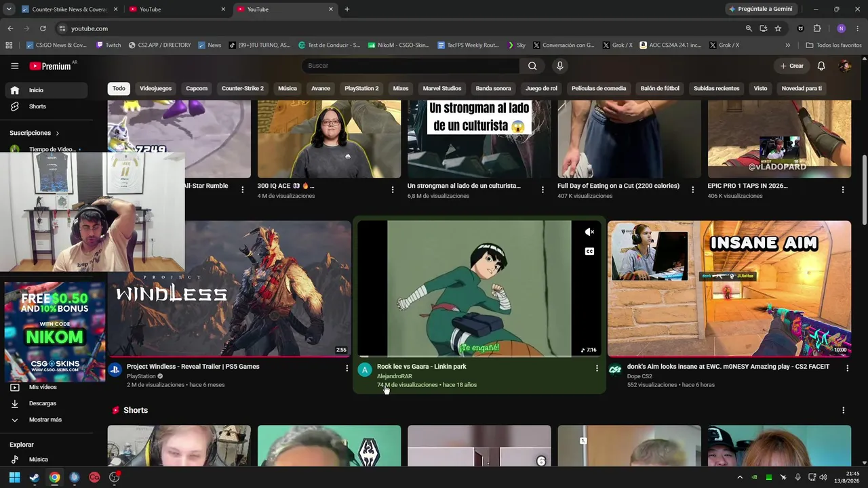Open Chrome extensions puzzle icon

pos(816,28)
